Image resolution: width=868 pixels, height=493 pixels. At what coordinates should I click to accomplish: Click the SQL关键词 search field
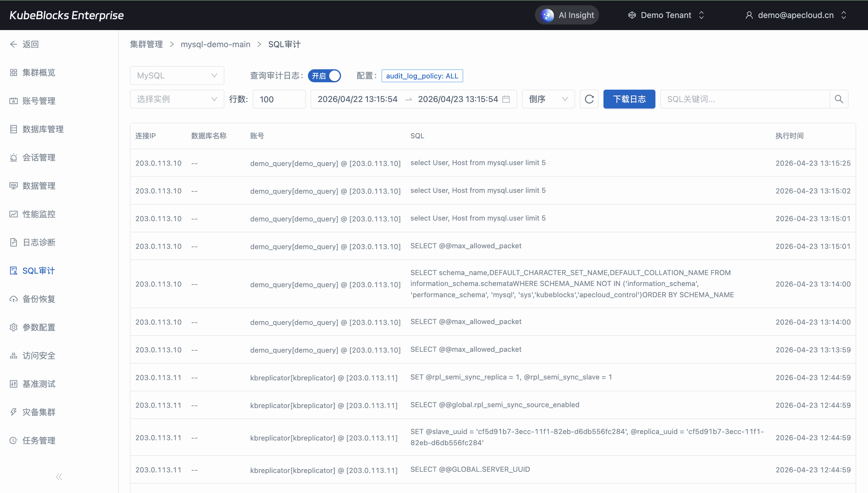click(744, 99)
